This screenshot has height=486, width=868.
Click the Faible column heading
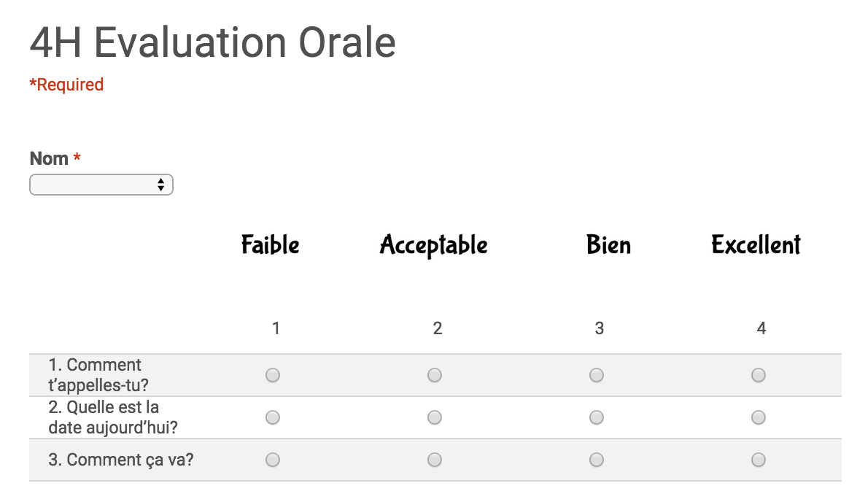[x=271, y=245]
